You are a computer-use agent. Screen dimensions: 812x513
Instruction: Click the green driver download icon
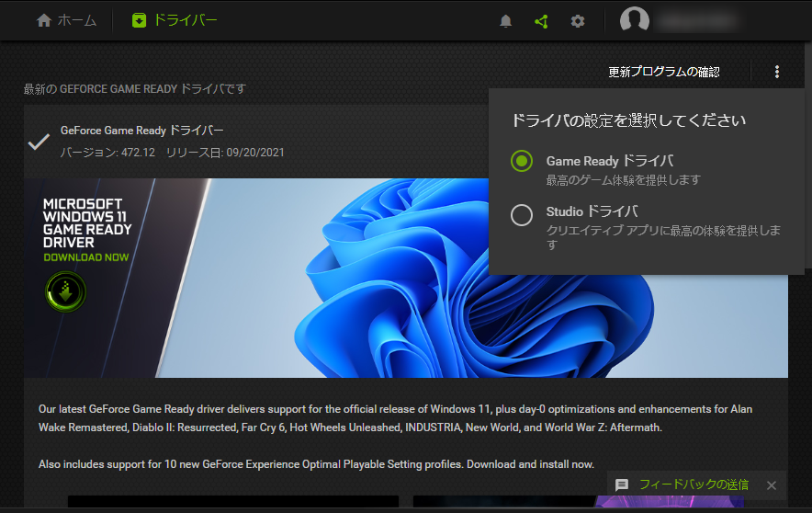pyautogui.click(x=139, y=21)
